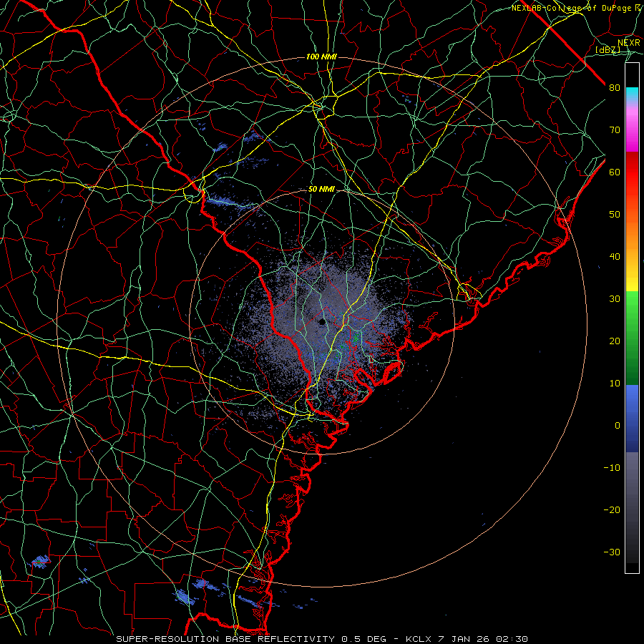
Task: Select the 80 dBZ scale value
Action: [615, 87]
